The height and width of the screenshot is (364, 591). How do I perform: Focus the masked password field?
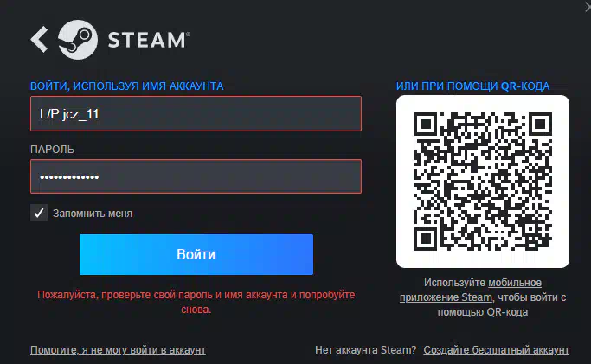coord(196,176)
